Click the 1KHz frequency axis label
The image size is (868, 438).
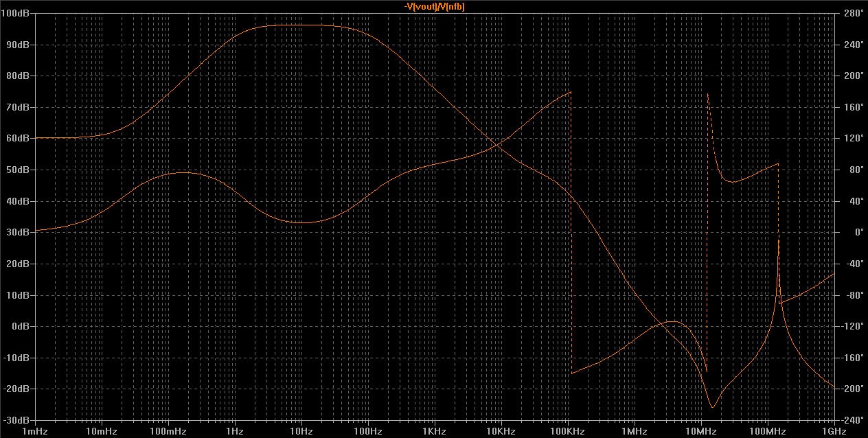pos(435,431)
